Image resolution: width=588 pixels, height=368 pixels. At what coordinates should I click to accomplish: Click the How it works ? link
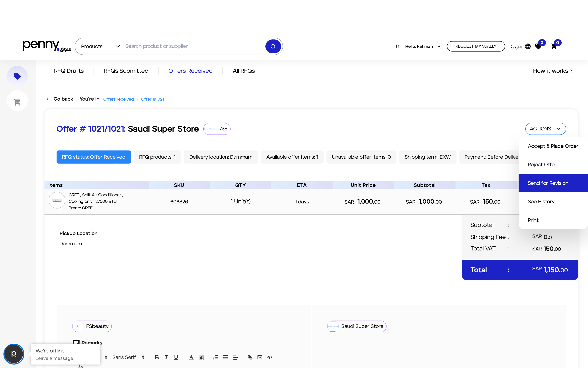(552, 71)
